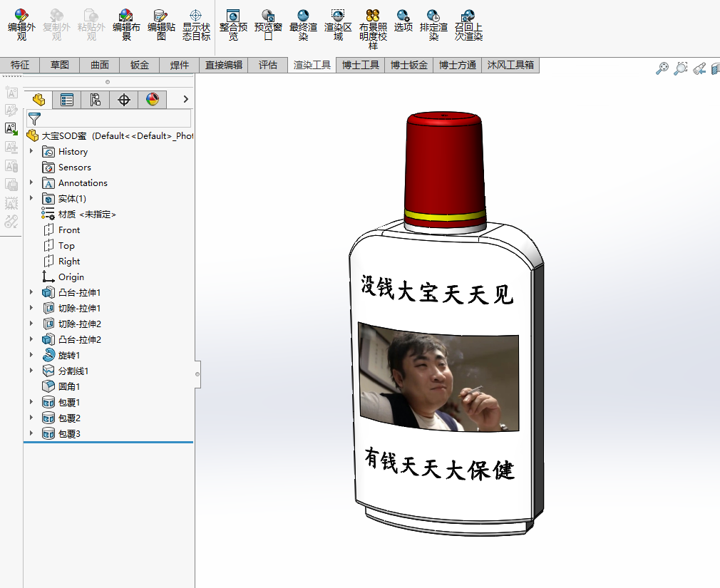Expand the Annotations folder
Viewport: 720px width, 588px height.
[31, 182]
